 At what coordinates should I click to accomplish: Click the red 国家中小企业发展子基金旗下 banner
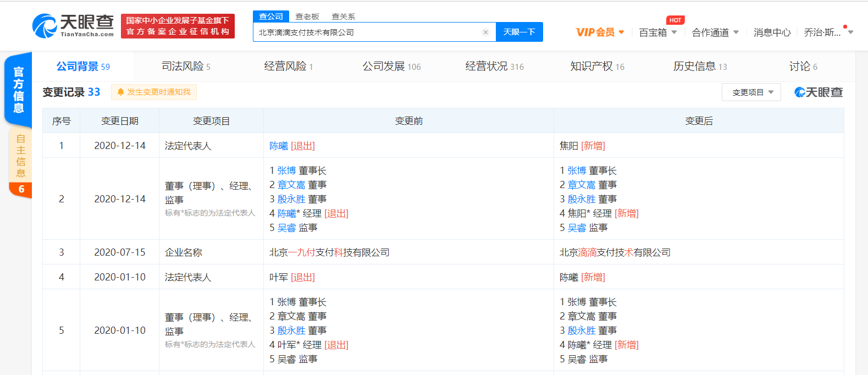[x=178, y=26]
